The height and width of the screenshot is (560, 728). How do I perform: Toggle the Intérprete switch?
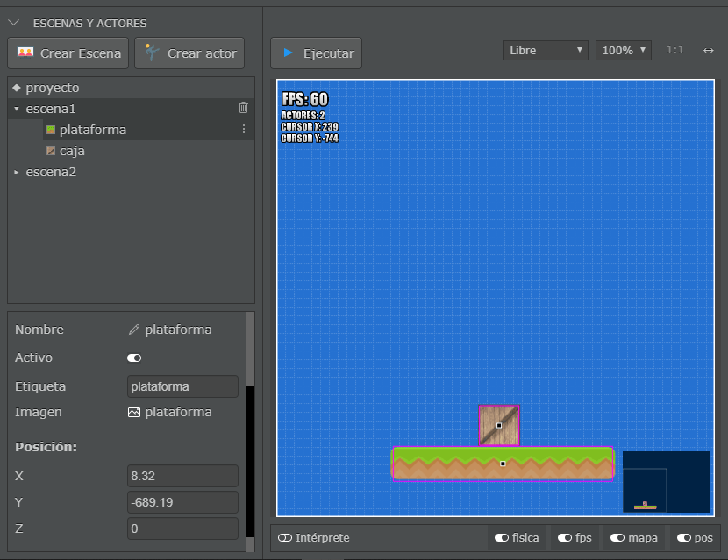pyautogui.click(x=284, y=538)
